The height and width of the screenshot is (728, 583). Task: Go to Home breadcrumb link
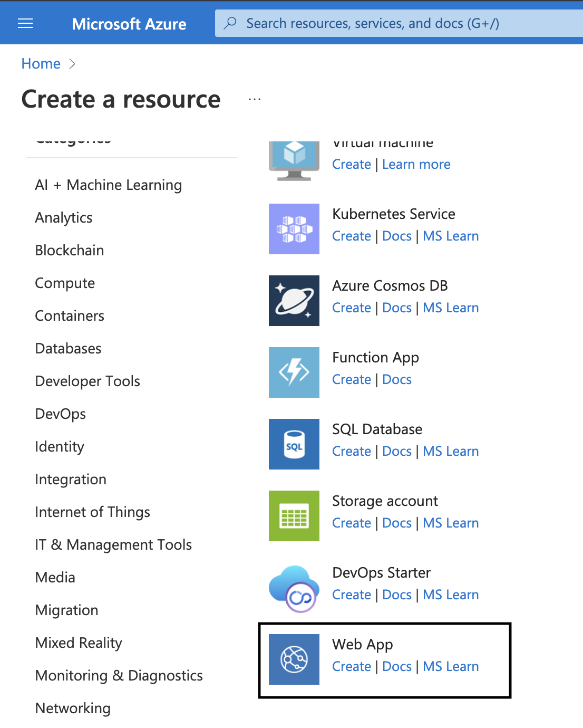coord(41,64)
